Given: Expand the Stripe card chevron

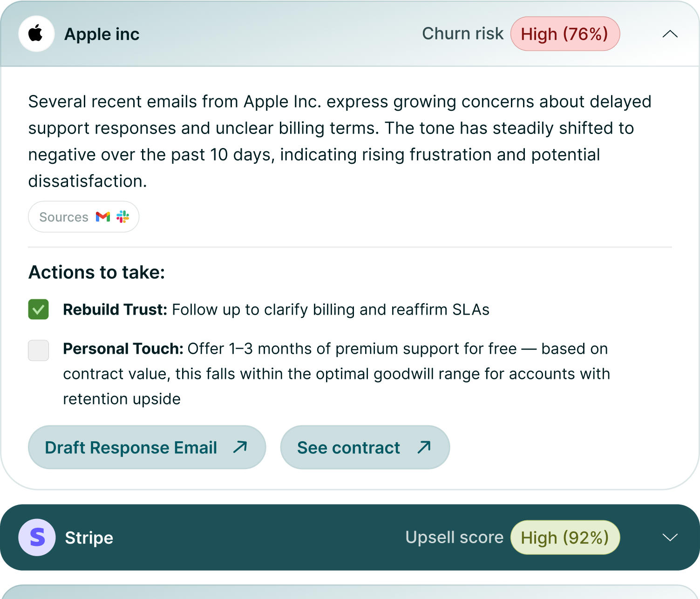Looking at the screenshot, I should click(670, 538).
